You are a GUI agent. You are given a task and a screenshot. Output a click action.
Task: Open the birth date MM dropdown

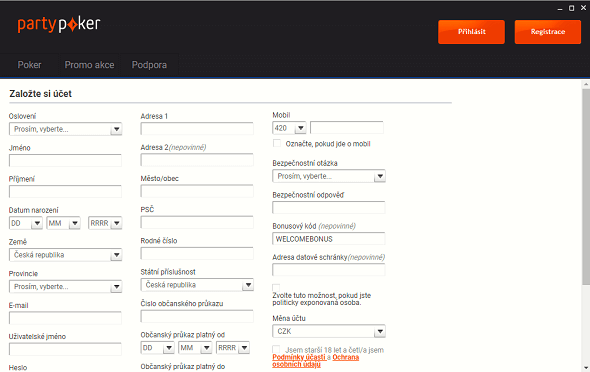63,223
